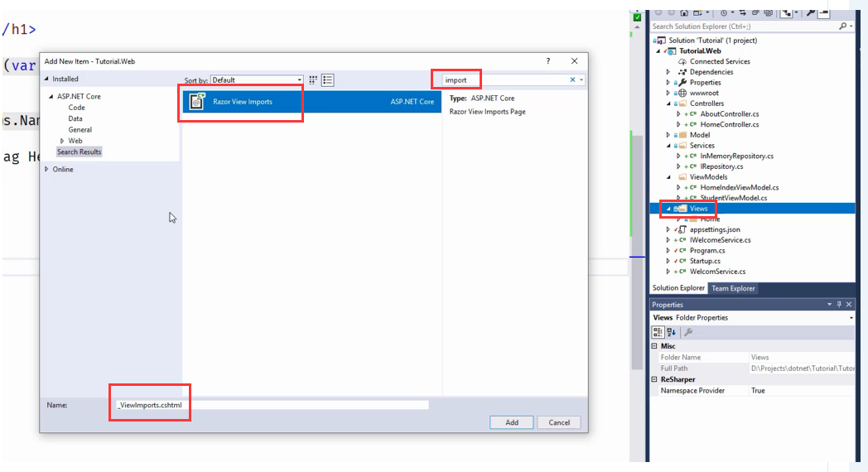Image resolution: width=868 pixels, height=472 pixels.
Task: Click Property Pages wrench icon in Properties
Action: (x=688, y=332)
